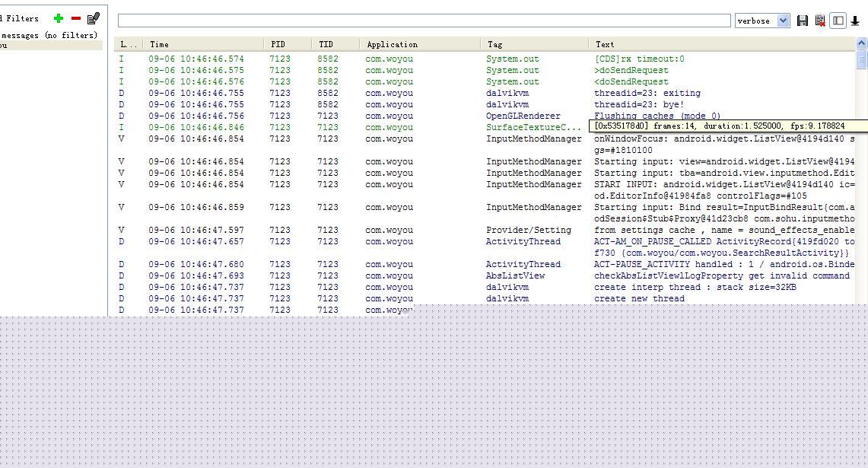Viewport: 868px width, 468px height.
Task: Toggle the Scroll Lock download-arrow icon
Action: click(855, 21)
